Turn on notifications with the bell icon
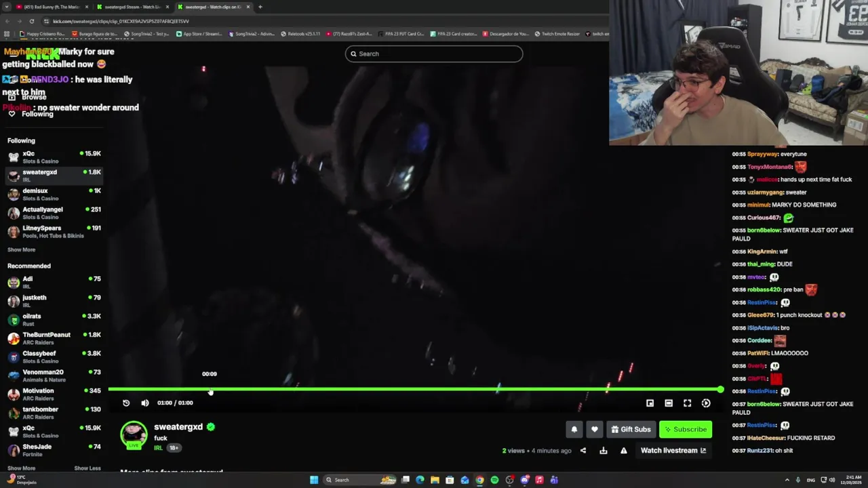Image resolution: width=868 pixels, height=488 pixels. point(574,429)
